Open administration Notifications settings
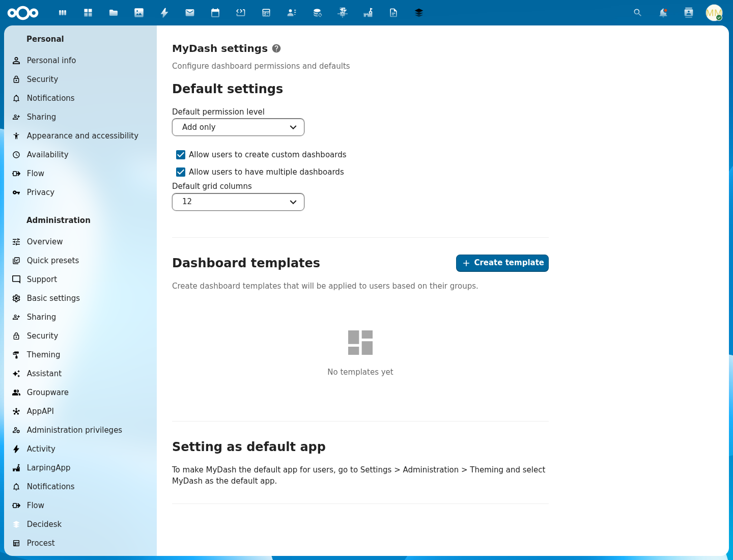Viewport: 733px width, 560px height. [x=80, y=487]
